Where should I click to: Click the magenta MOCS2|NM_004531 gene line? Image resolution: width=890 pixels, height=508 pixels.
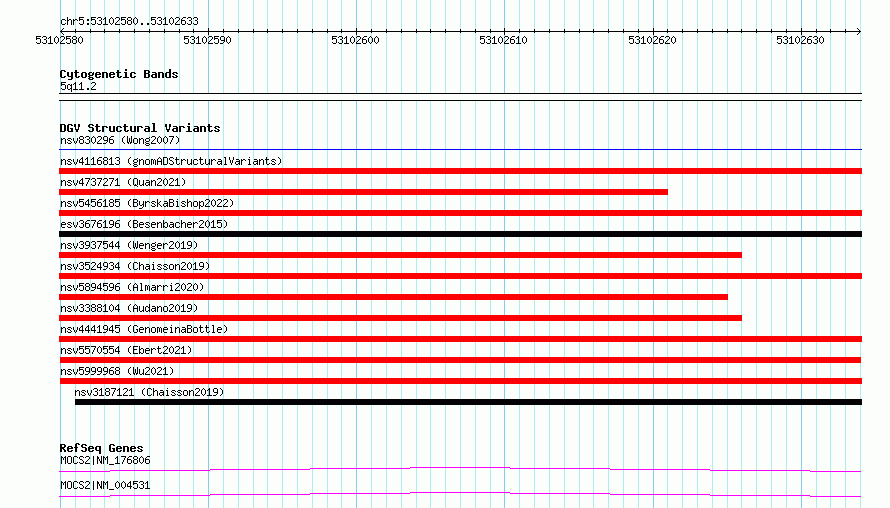(460, 494)
